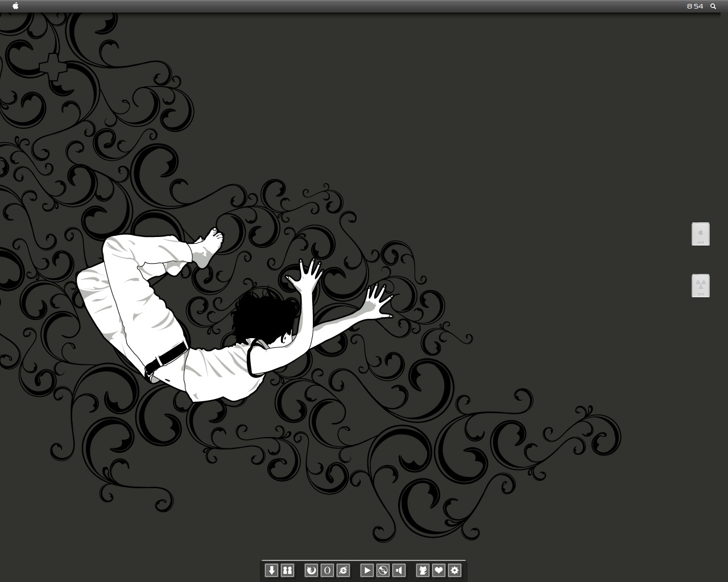Screen dimensions: 728x582
Task: Click the down-arrow downloads dock icon
Action: (271, 570)
